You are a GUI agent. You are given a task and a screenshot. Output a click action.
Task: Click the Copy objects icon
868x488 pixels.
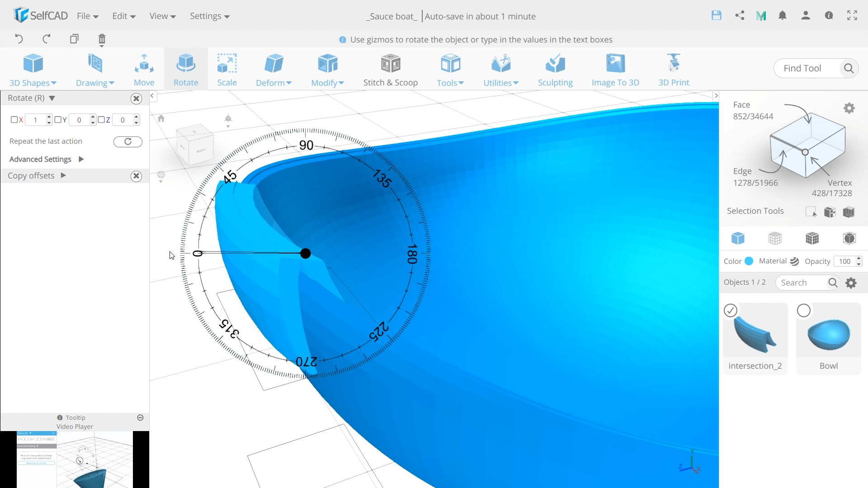(x=74, y=39)
